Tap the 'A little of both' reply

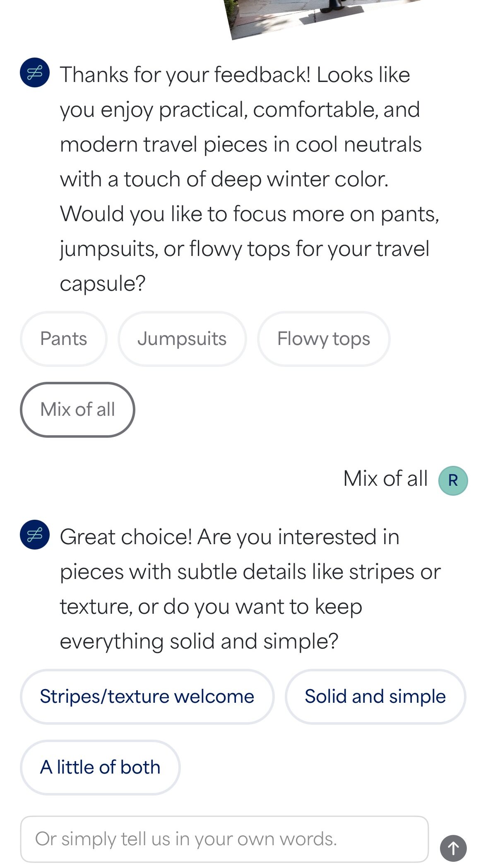click(x=100, y=767)
